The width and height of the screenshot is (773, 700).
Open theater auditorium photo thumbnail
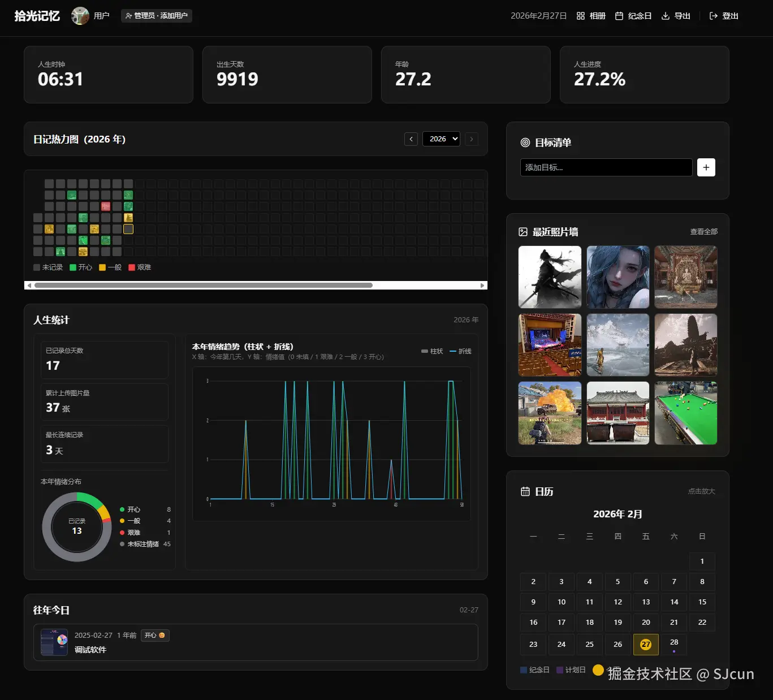click(550, 345)
